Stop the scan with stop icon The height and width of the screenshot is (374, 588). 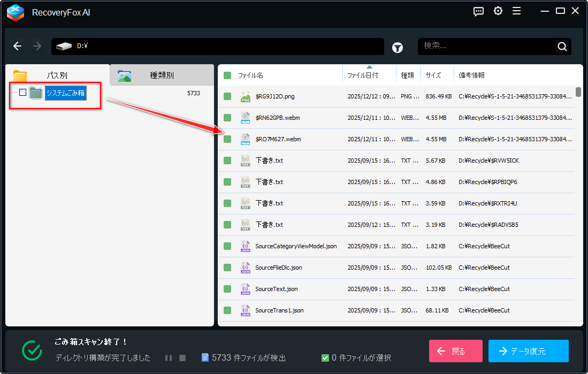[182, 358]
